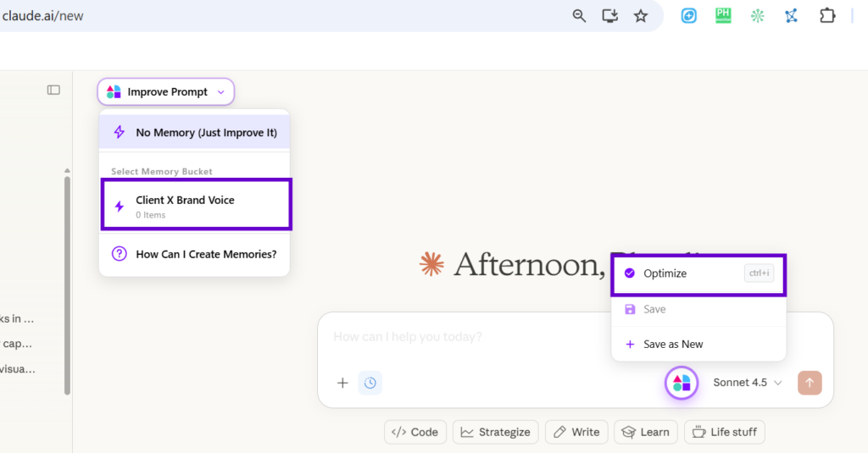Image resolution: width=868 pixels, height=453 pixels.
Task: Click the zoom magnifier icon in address bar
Action: 579,16
